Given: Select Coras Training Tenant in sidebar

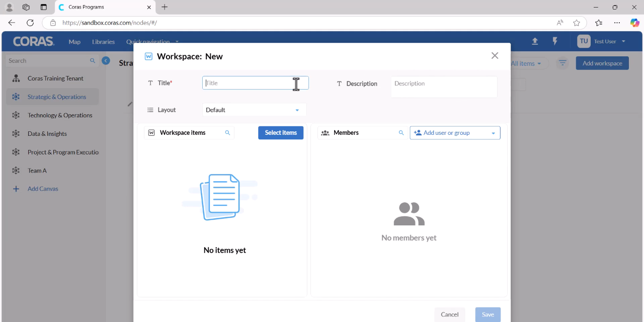Looking at the screenshot, I should 52,78.
